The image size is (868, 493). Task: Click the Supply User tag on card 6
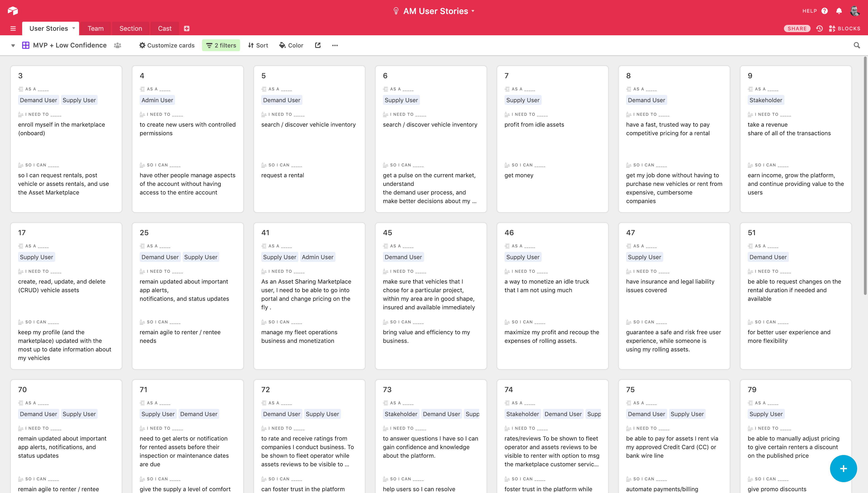point(401,100)
